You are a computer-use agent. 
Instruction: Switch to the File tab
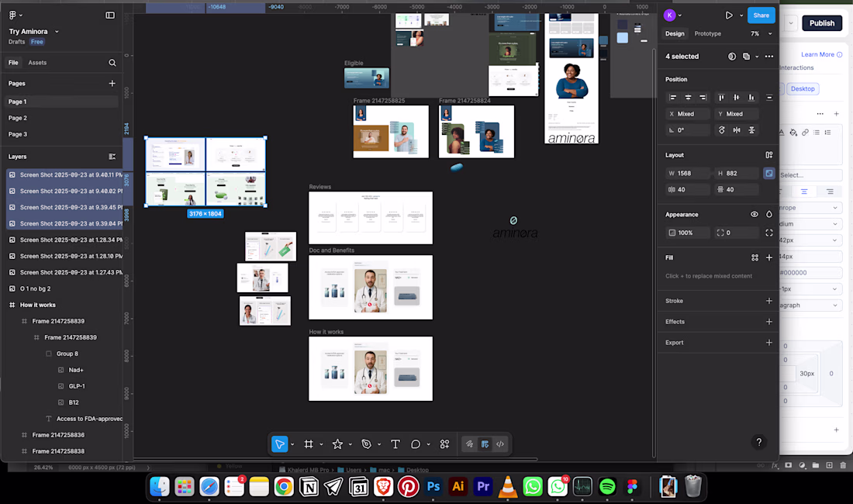coord(13,63)
